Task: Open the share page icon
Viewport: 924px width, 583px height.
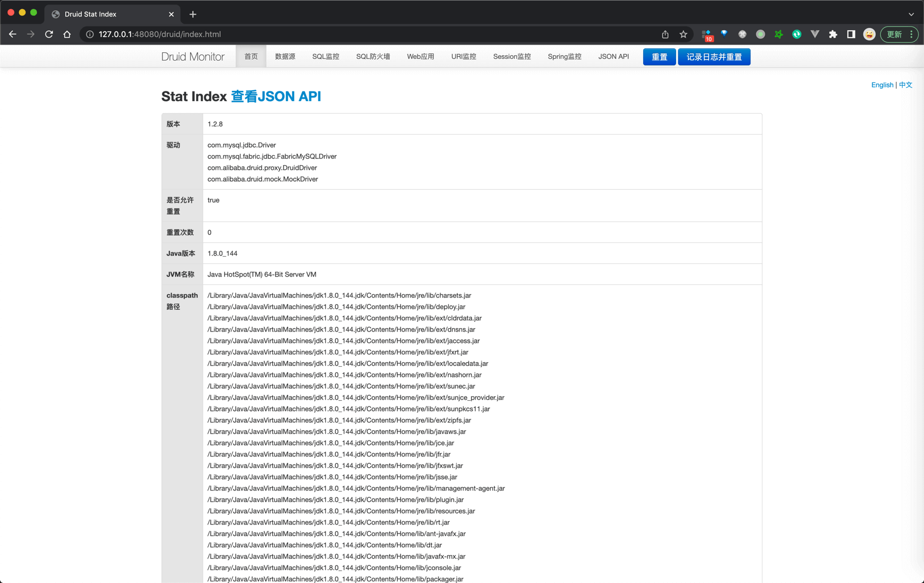Action: click(x=665, y=34)
